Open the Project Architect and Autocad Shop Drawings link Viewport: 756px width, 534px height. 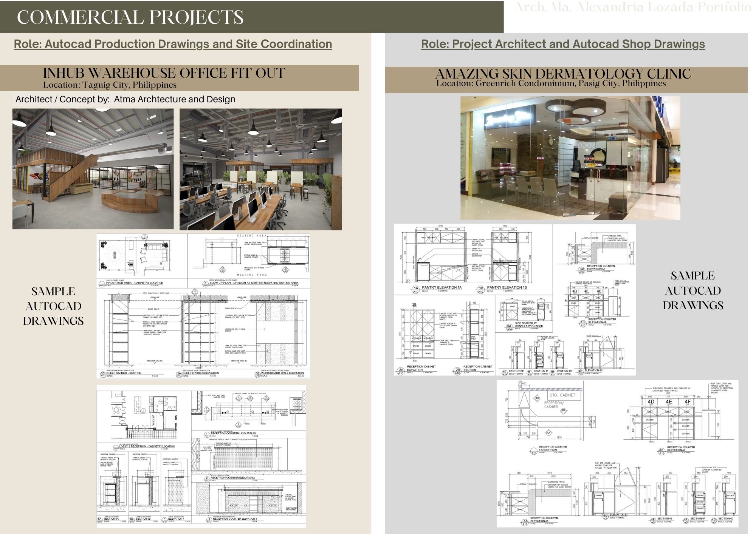point(563,44)
